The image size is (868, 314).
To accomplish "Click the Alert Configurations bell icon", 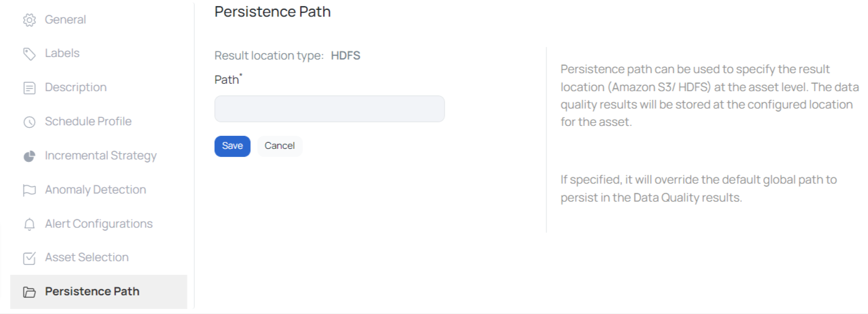I will pos(29,225).
